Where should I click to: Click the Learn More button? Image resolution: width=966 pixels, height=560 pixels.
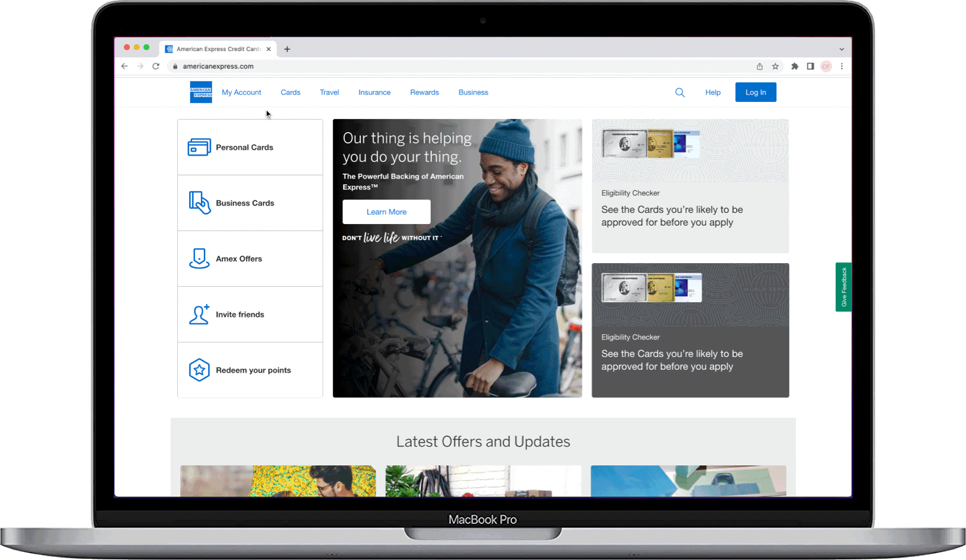(386, 212)
